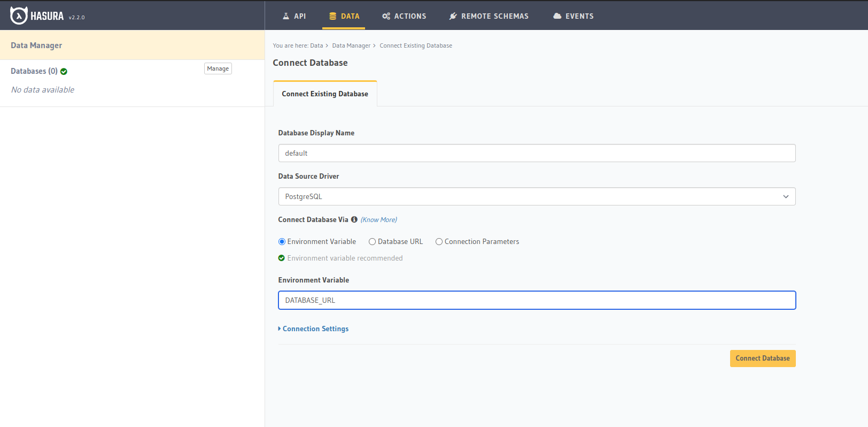Select the Environment Variable radio option
The height and width of the screenshot is (427, 868).
tap(282, 242)
